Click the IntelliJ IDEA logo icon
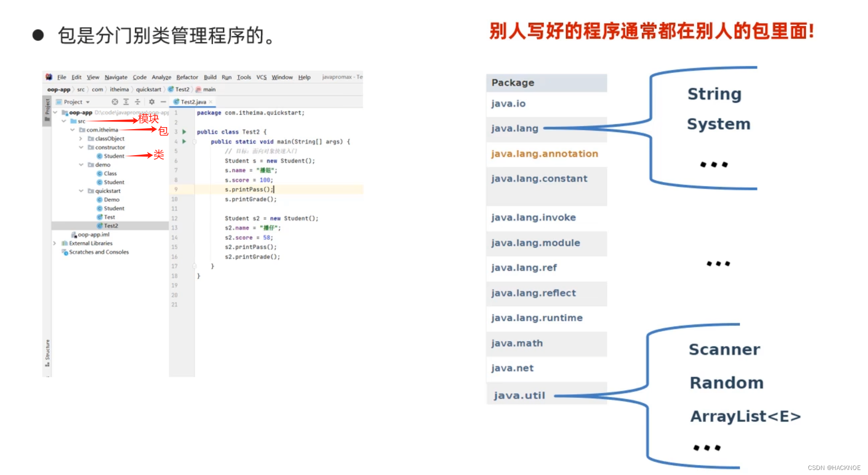Screen dimensions: 868x475 tap(49, 77)
